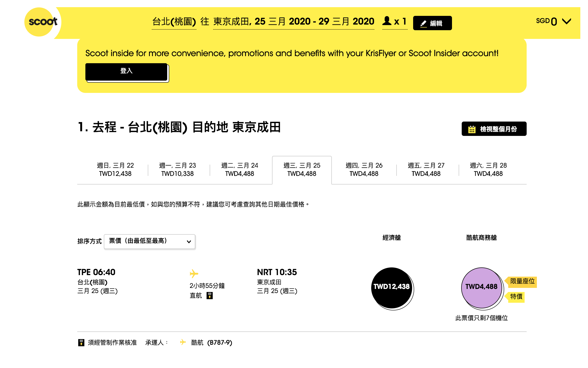Click the 編輯 edit button

pyautogui.click(x=432, y=23)
